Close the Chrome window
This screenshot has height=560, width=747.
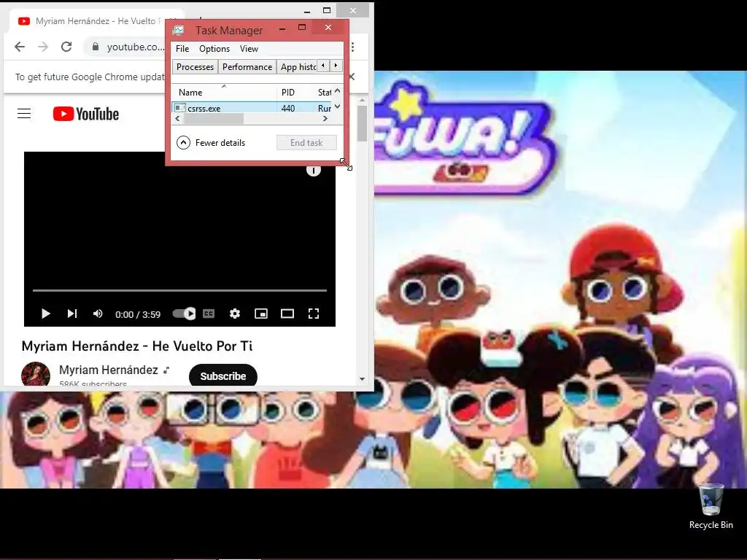click(x=352, y=10)
